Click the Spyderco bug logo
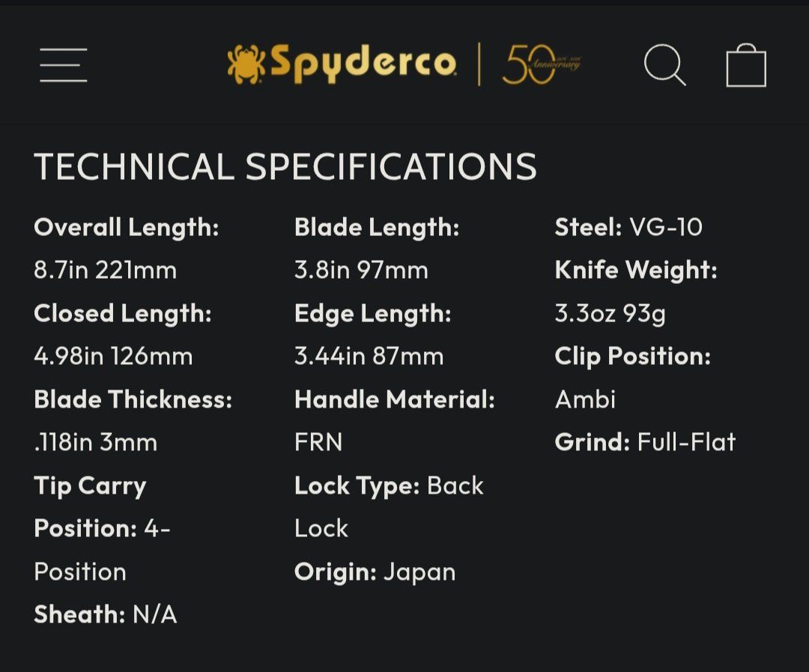This screenshot has height=672, width=809. pos(246,64)
